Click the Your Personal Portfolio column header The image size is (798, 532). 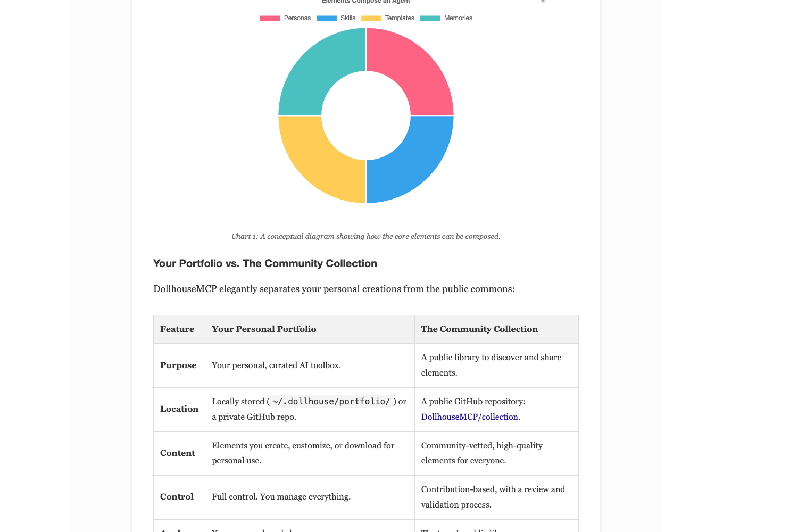pyautogui.click(x=264, y=329)
